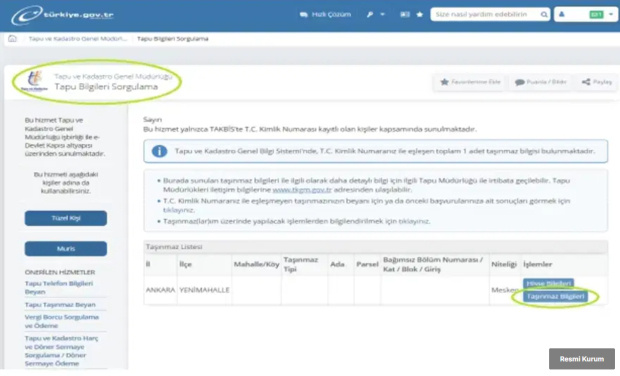Open Tapu Taşınmaz Beyan link
Viewport: 620px width, 376px height.
click(60, 304)
